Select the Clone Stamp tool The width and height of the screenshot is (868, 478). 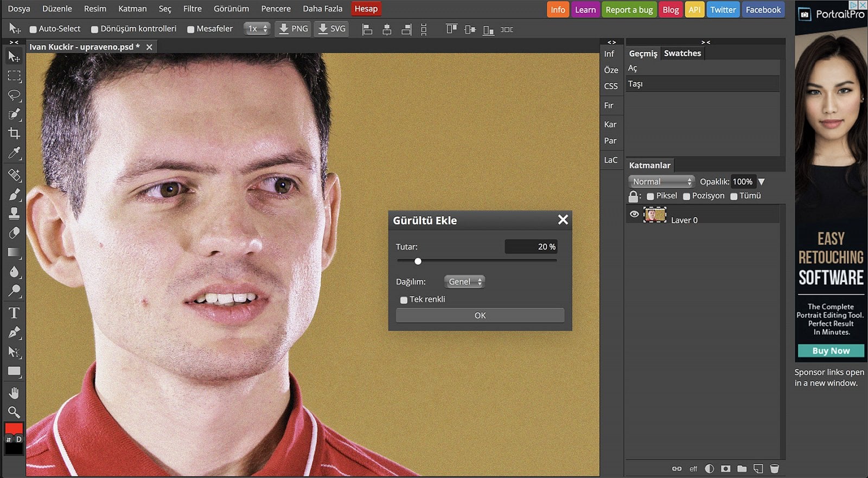click(14, 213)
